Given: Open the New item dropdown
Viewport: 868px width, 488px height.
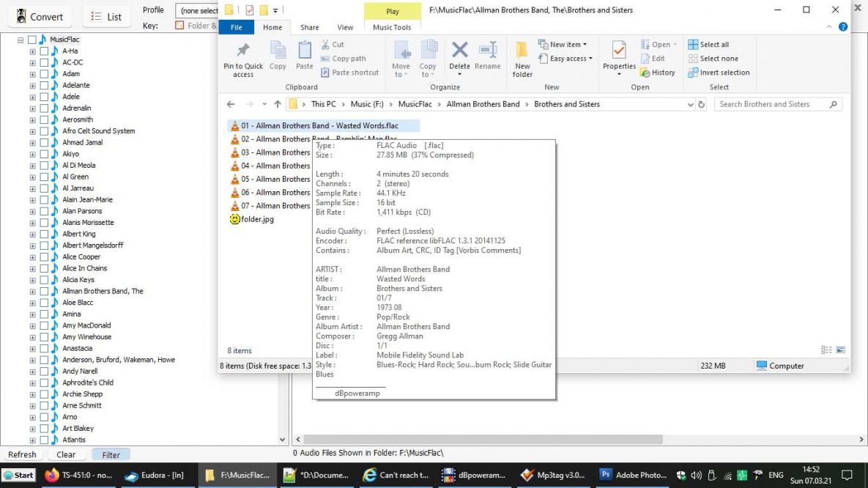Looking at the screenshot, I should [563, 45].
